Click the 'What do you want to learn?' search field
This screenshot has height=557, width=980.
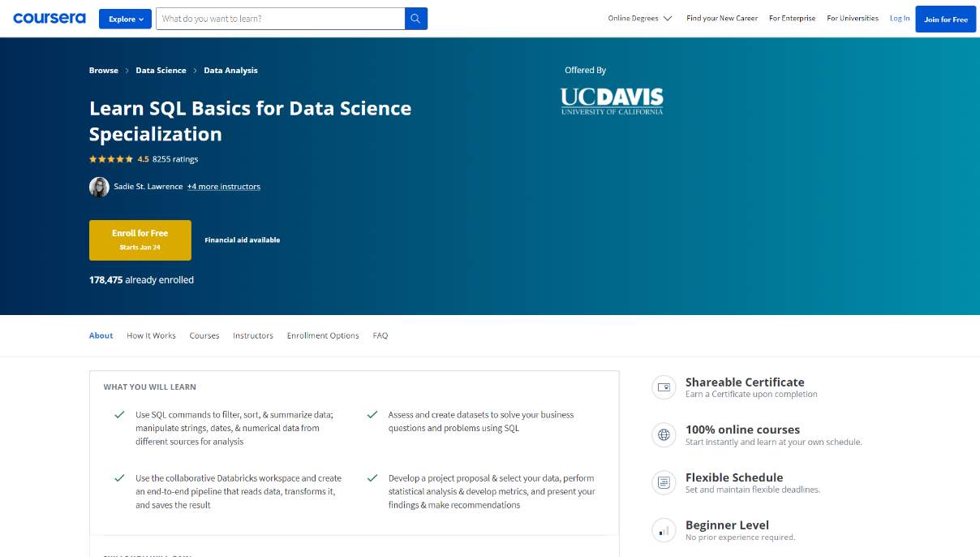(280, 19)
